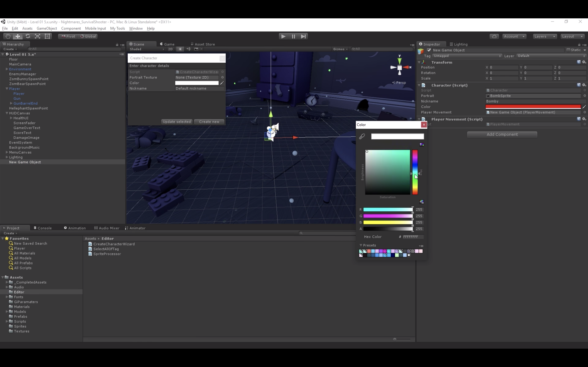Select the Move/Transform gizmo icon
Viewport: 588px width, 367px height.
click(x=17, y=36)
